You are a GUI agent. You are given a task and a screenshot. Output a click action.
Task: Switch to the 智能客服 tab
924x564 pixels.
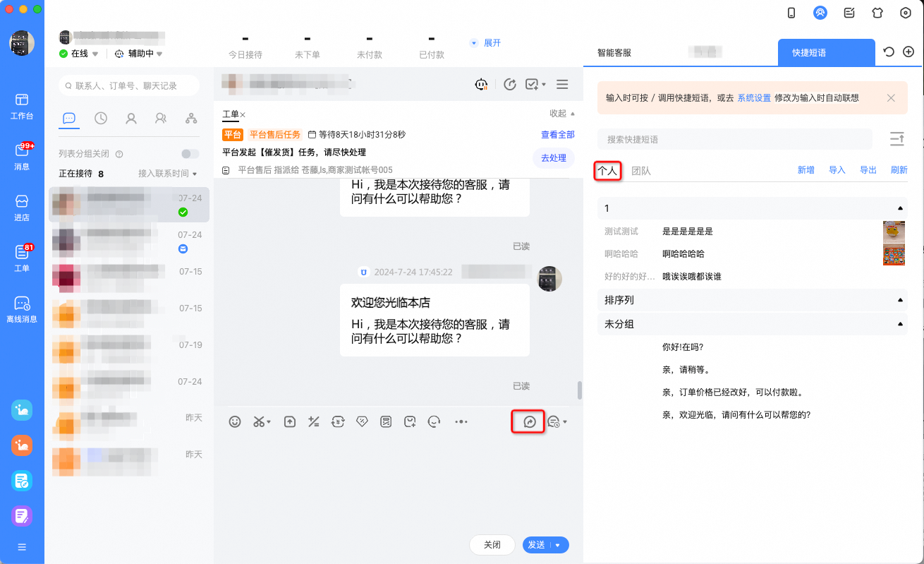tap(614, 52)
